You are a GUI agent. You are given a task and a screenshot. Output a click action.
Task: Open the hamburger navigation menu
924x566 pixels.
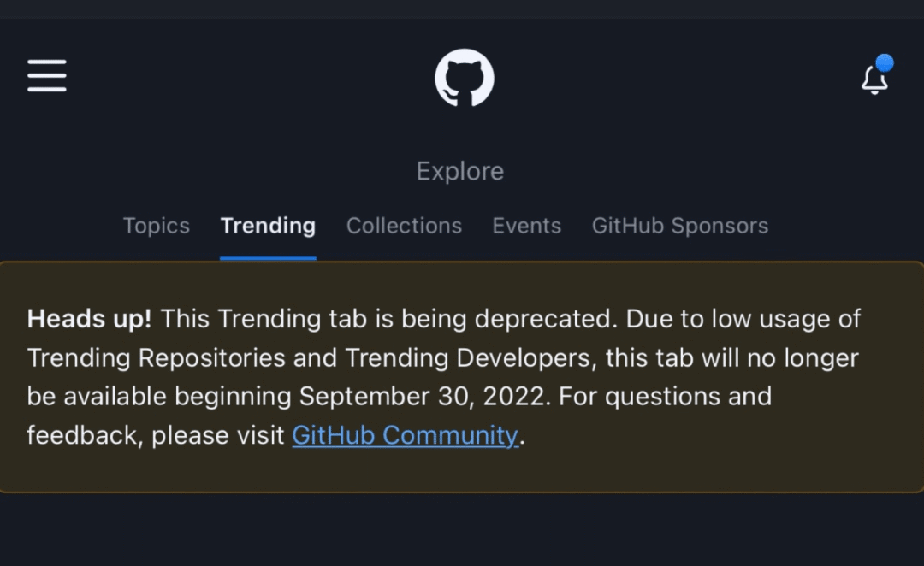click(x=46, y=75)
